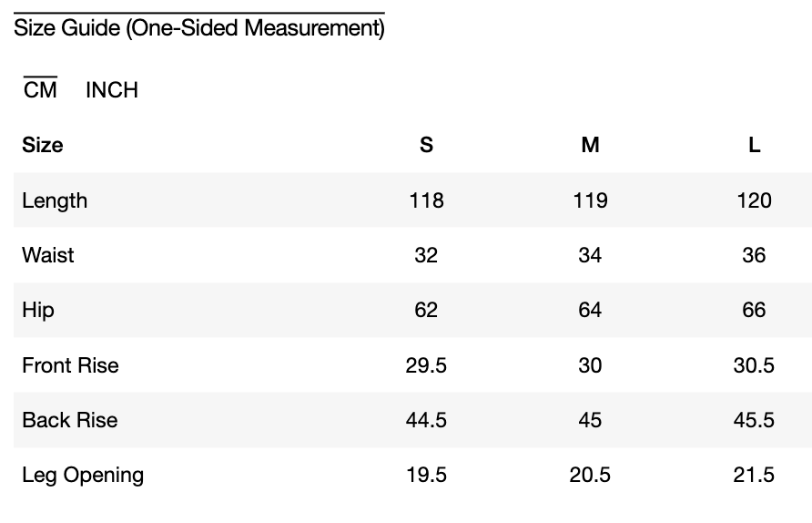
Task: Click the Front Rise value 29.5
Action: [x=426, y=365]
